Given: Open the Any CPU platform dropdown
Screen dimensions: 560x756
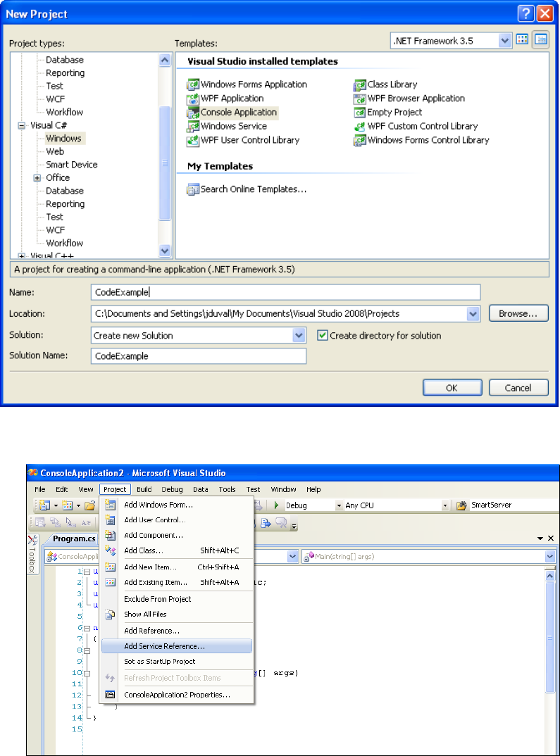Looking at the screenshot, I should [444, 506].
